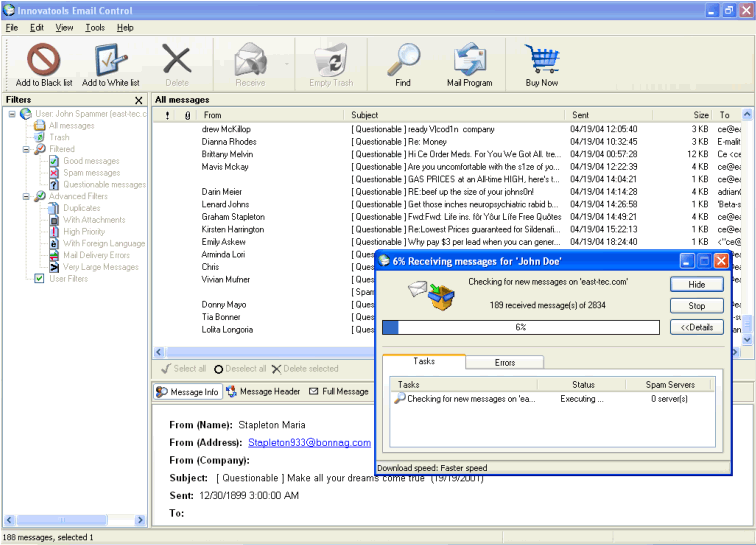
Task: Sort messages by the From column
Action: click(272, 115)
